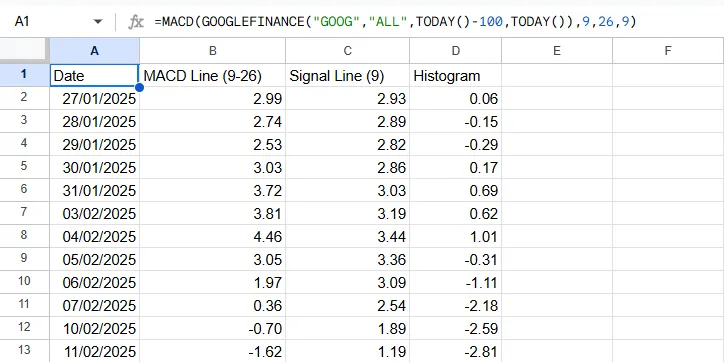Select row 8 header
724x362 pixels.
click(x=24, y=236)
